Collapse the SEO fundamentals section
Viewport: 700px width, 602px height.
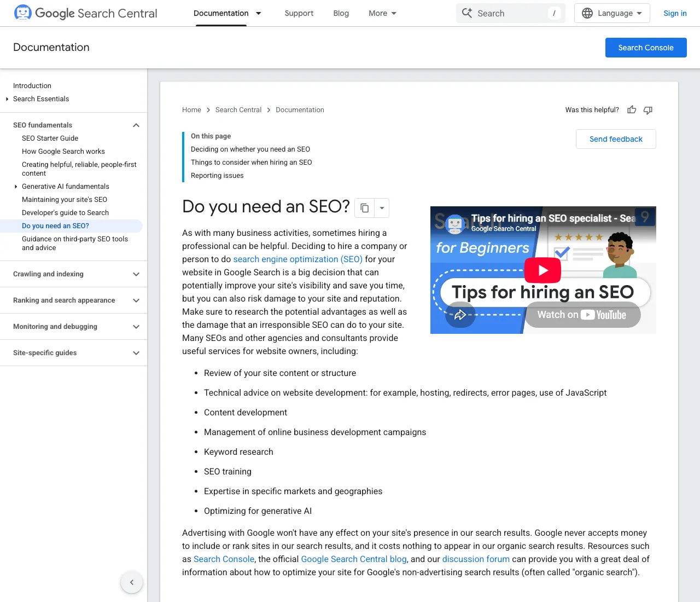pyautogui.click(x=136, y=125)
